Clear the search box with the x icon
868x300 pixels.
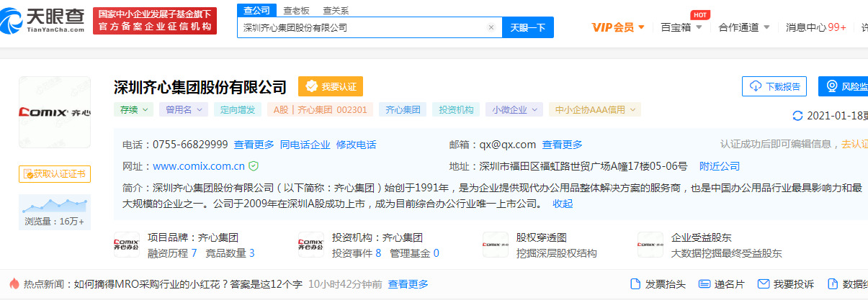point(491,28)
